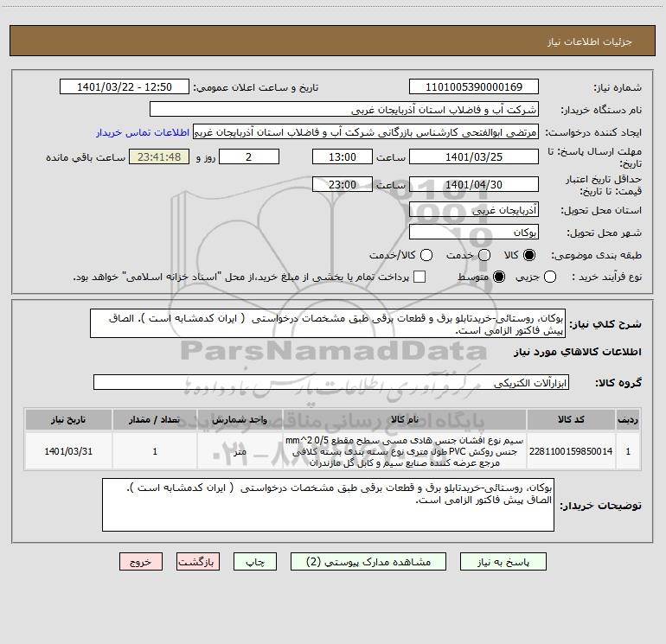Screen dimensions: 666x644
Task: Click the product name cell سیم نوع افشان
Action: pyautogui.click(x=405, y=451)
